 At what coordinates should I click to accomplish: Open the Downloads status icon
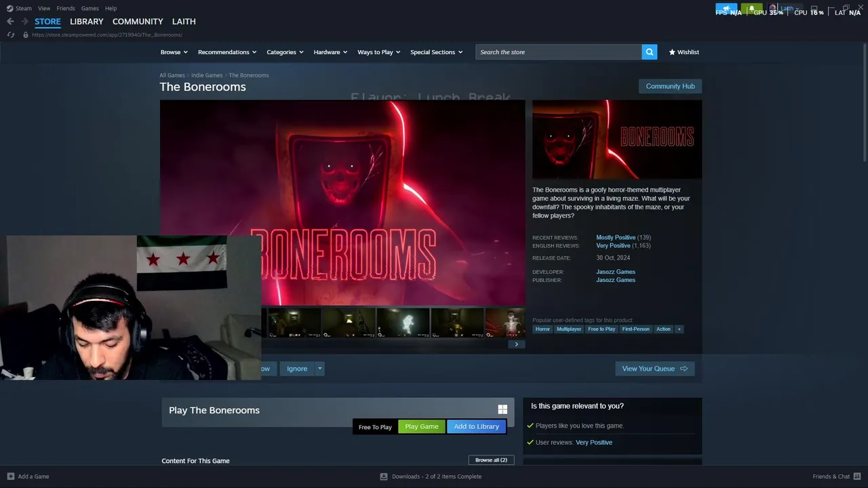pyautogui.click(x=384, y=476)
